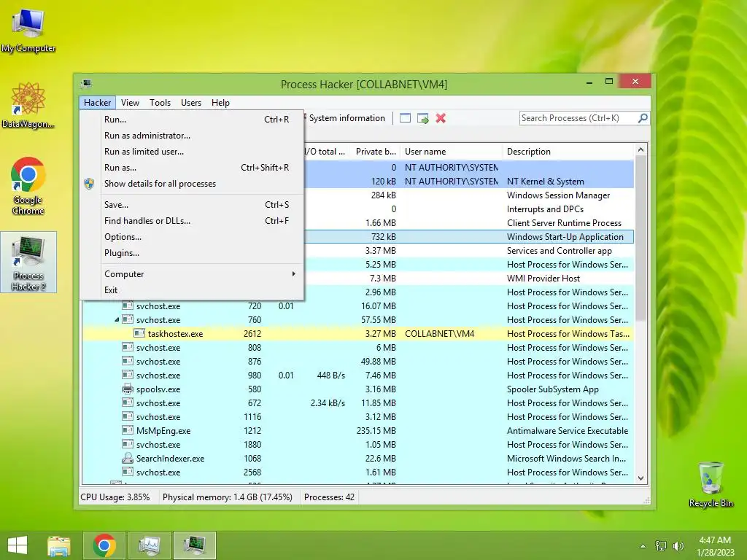Collapse the svchost.exe 760 tree node
The image size is (747, 560).
tap(117, 320)
